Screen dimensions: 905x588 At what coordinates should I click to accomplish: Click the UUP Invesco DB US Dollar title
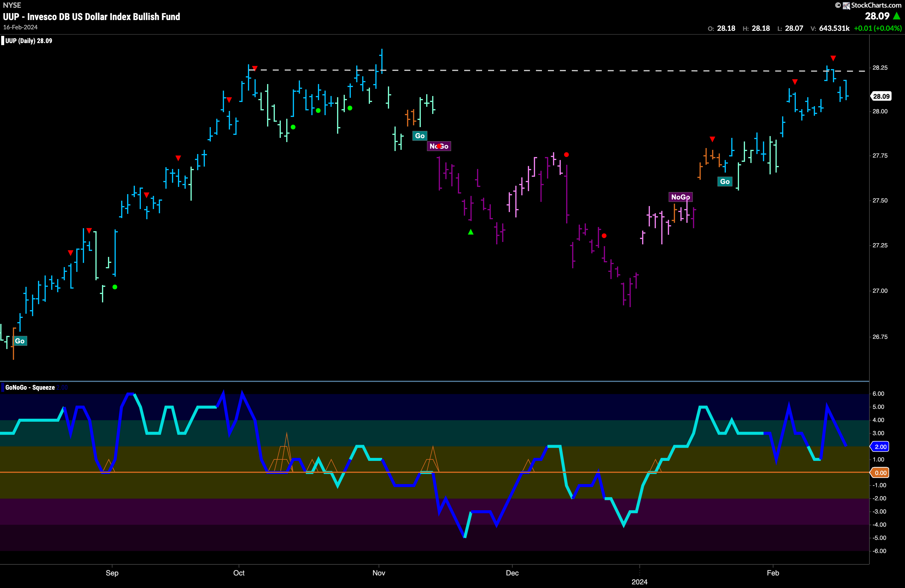click(x=92, y=17)
